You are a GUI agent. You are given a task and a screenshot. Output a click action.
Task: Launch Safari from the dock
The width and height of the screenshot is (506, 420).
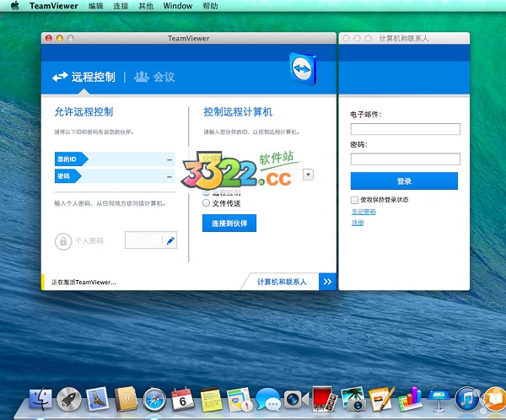click(153, 400)
